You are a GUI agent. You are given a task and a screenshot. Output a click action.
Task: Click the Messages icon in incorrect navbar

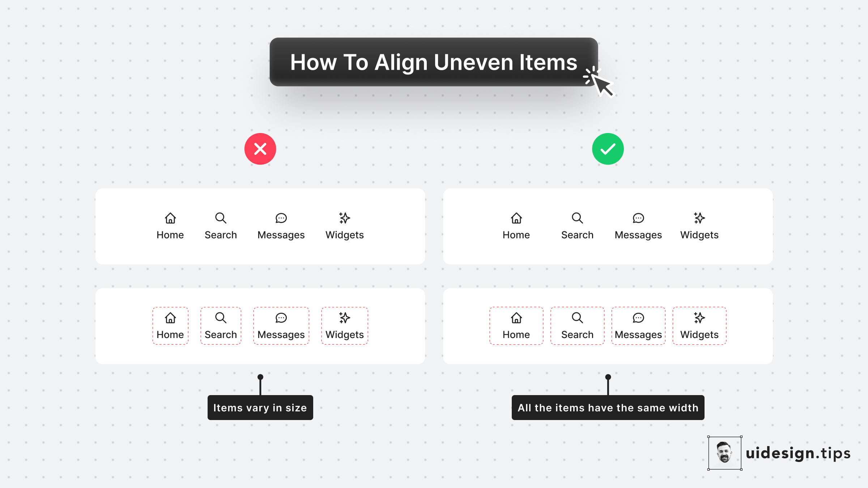(280, 218)
